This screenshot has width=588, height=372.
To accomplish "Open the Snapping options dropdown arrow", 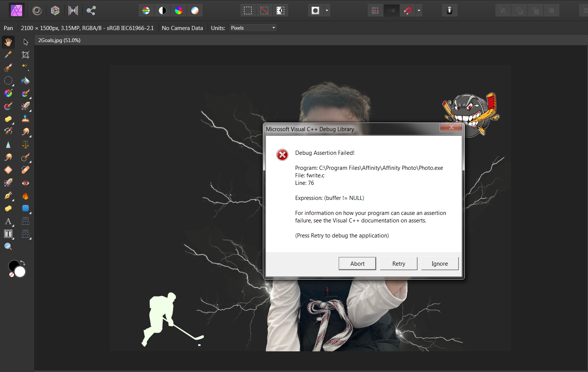I will click(x=419, y=11).
